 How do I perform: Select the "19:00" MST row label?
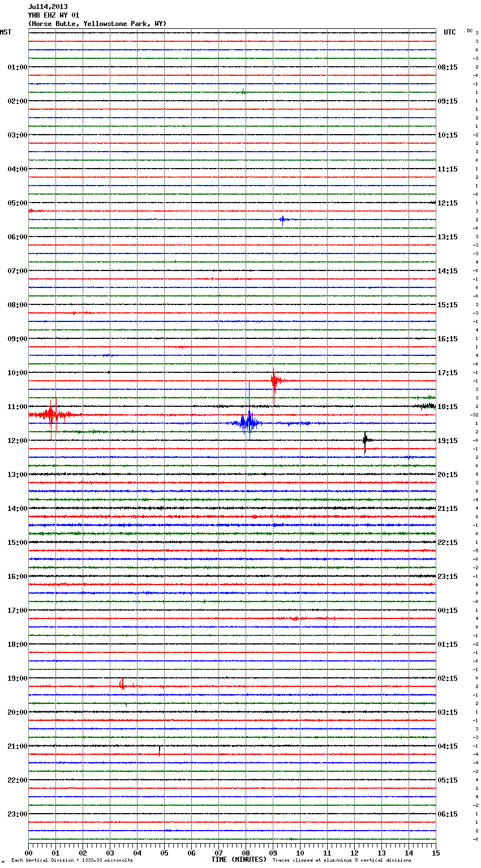17,678
